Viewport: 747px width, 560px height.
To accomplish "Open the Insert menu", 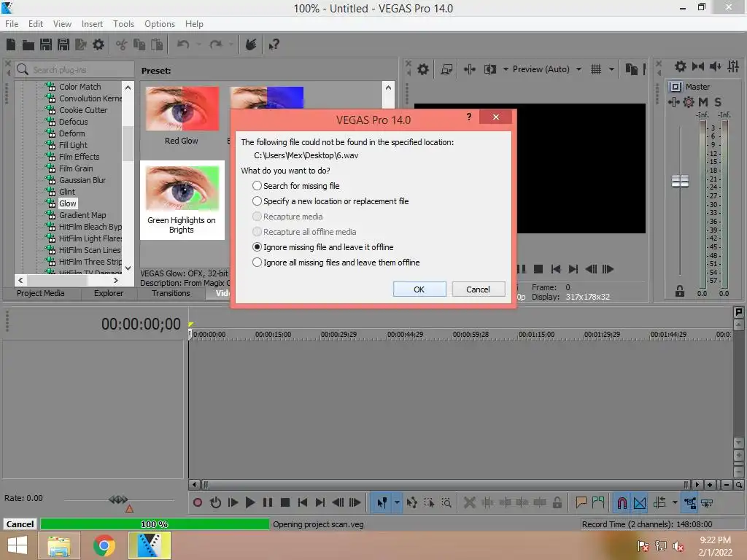I will click(92, 24).
